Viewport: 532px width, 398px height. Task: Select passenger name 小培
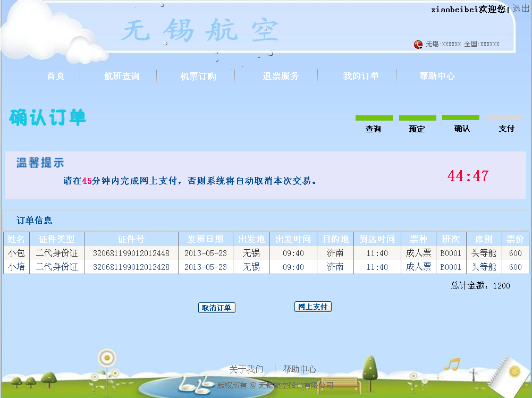click(16, 267)
